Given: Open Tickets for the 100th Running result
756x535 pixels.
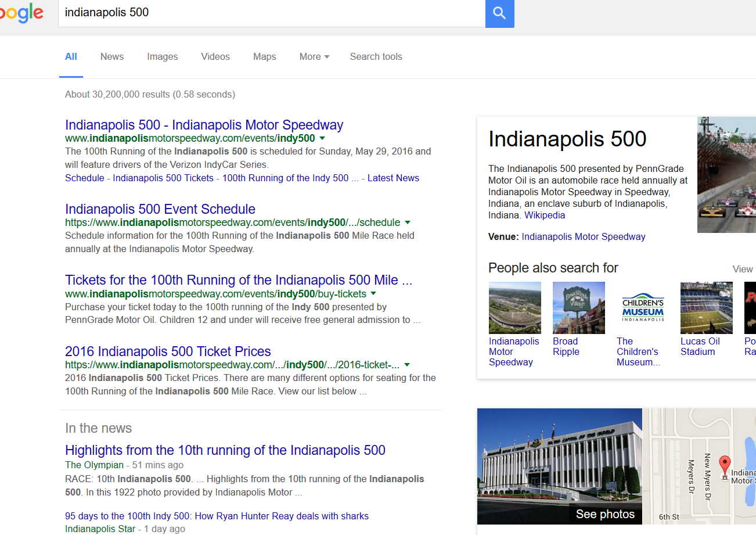Looking at the screenshot, I should click(x=239, y=280).
